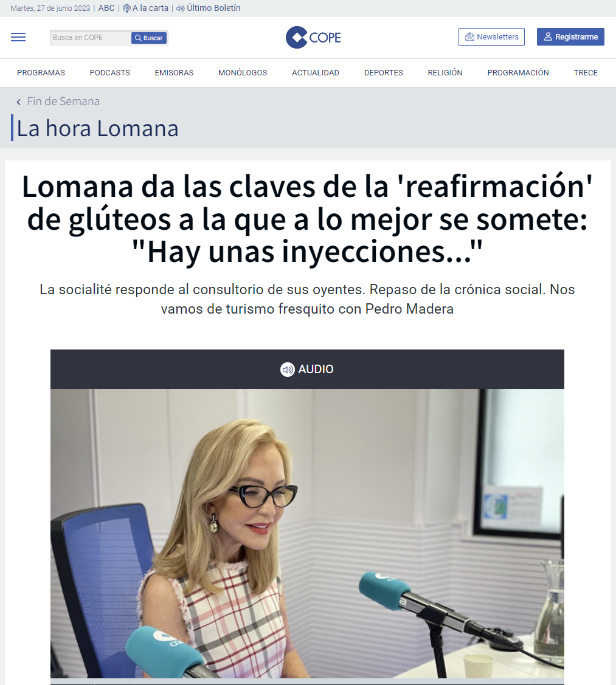Select EMISORAS in navigation bar

[174, 73]
